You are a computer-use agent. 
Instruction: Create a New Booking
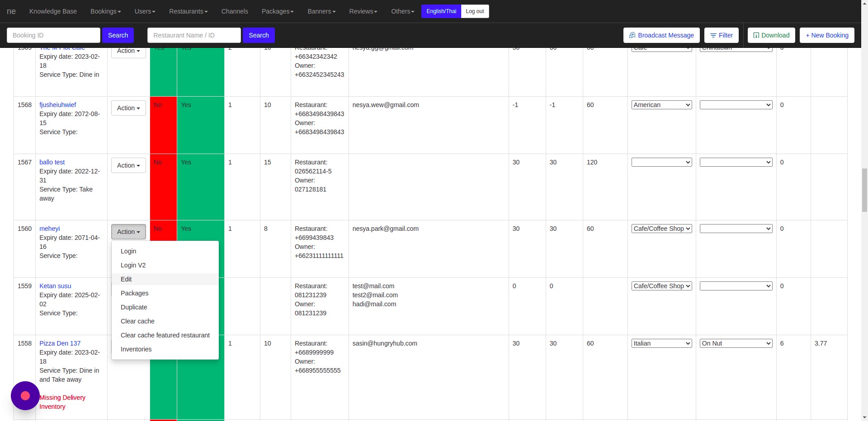pyautogui.click(x=826, y=35)
